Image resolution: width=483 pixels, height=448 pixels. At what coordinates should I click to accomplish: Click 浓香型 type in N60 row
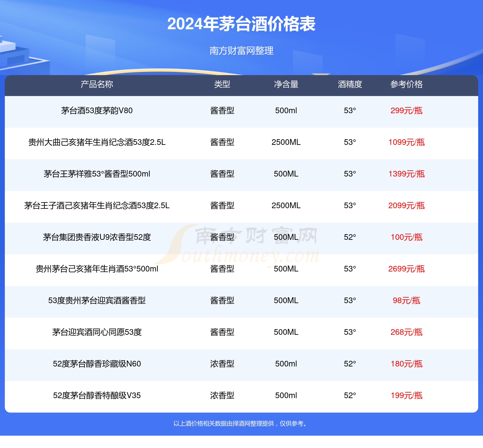[222, 364]
